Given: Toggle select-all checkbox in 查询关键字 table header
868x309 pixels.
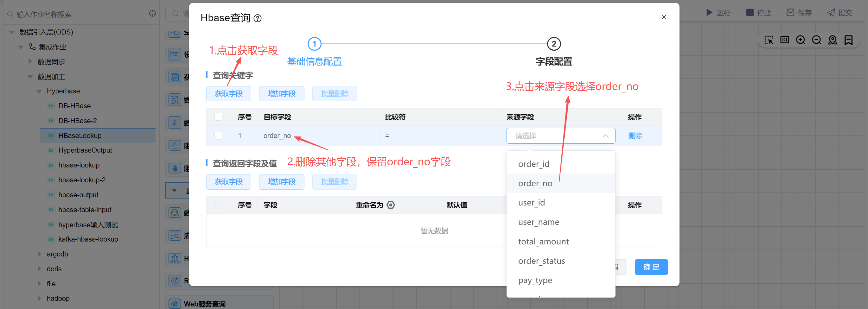Looking at the screenshot, I should point(218,117).
